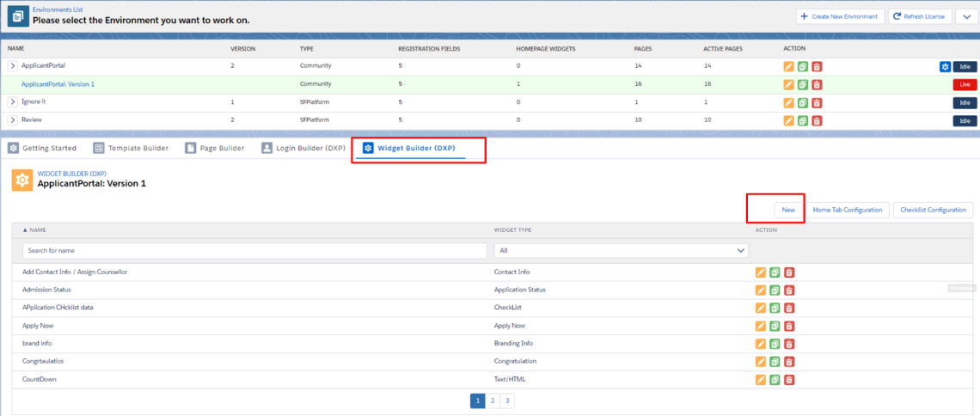Open the Login Builder (DXP) tab
Screen dimensions: 980x416
point(303,149)
